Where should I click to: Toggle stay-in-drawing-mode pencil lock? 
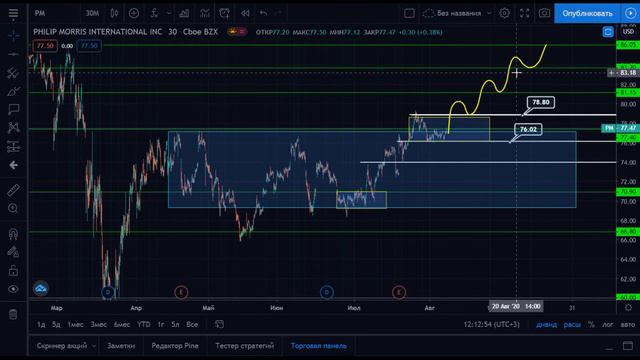point(13,252)
